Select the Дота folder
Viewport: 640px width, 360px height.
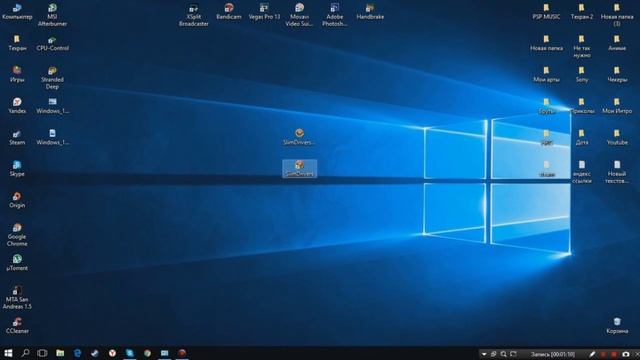582,138
